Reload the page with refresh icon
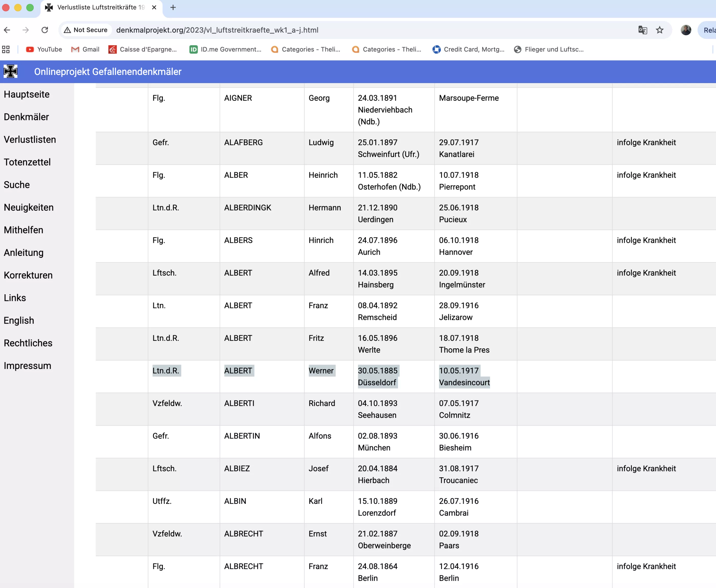The image size is (716, 588). (x=45, y=30)
